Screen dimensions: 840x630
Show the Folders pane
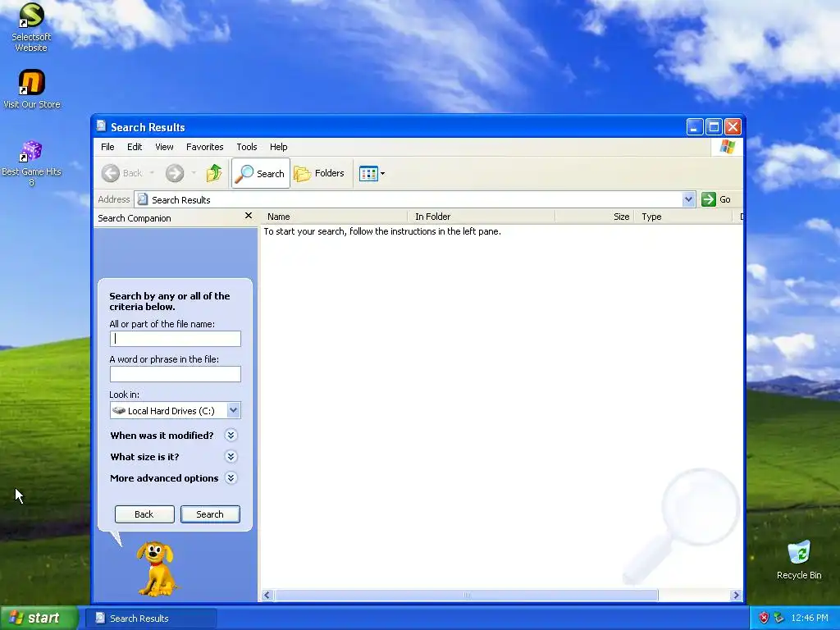[x=319, y=173]
